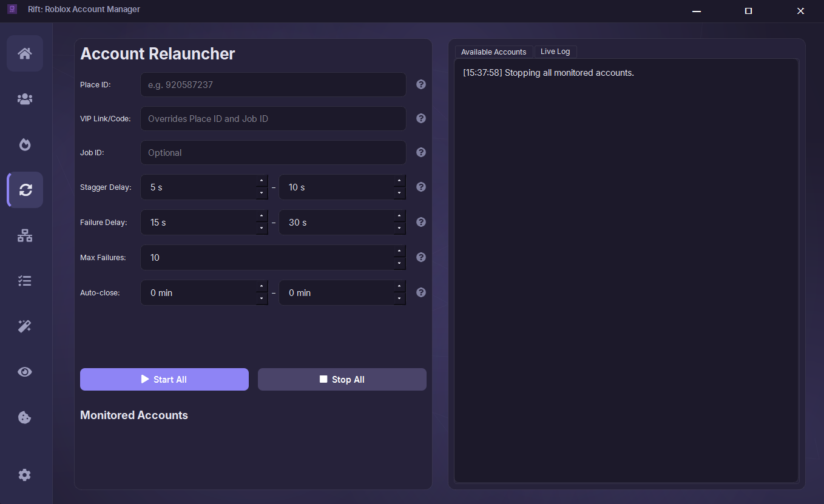Viewport: 824px width, 504px height.
Task: Increase the Max Failures value
Action: point(399,251)
